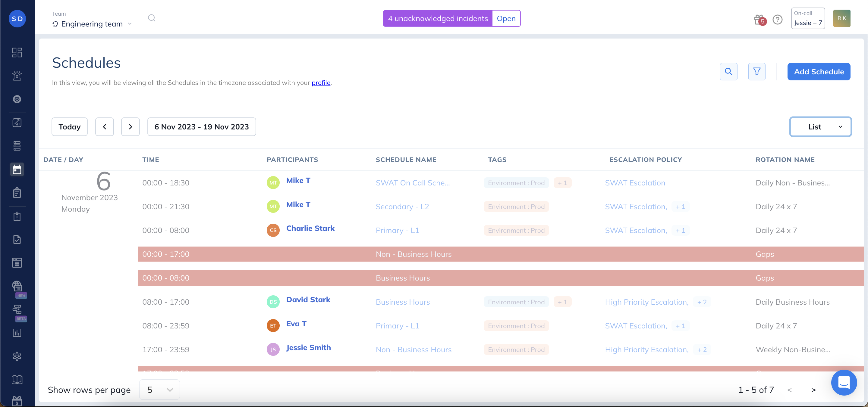Click the incidents siren sidebar icon
Image resolution: width=868 pixels, height=407 pixels.
(x=17, y=76)
